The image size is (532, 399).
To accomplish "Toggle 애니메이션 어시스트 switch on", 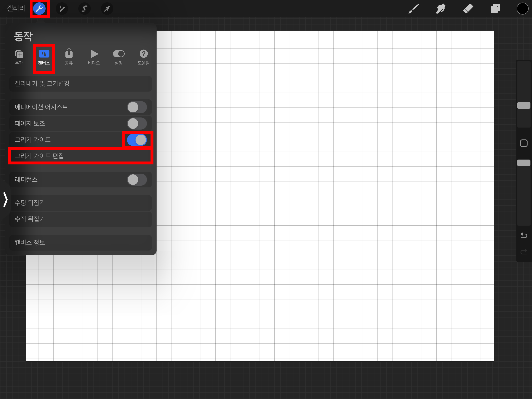I will 137,107.
